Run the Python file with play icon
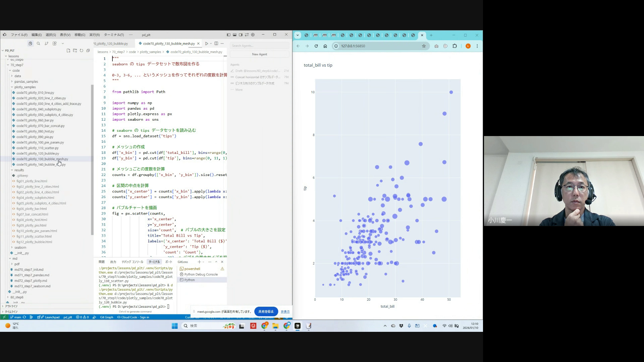 [206, 44]
